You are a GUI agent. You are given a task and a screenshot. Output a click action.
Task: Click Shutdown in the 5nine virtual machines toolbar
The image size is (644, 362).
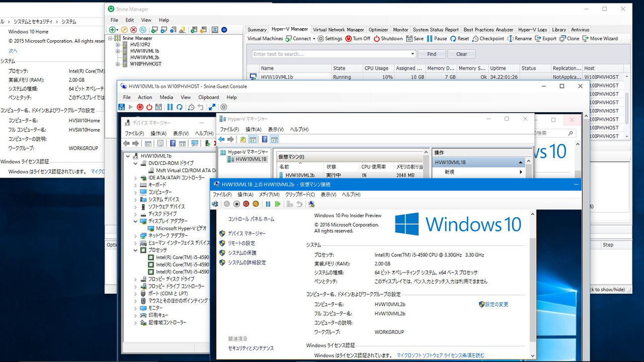[x=388, y=39]
